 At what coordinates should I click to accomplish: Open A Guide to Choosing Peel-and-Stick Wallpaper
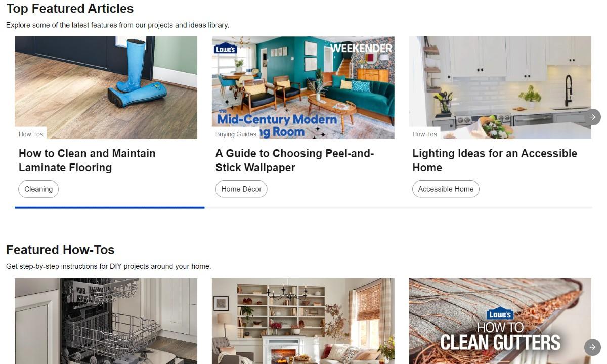[x=294, y=160]
